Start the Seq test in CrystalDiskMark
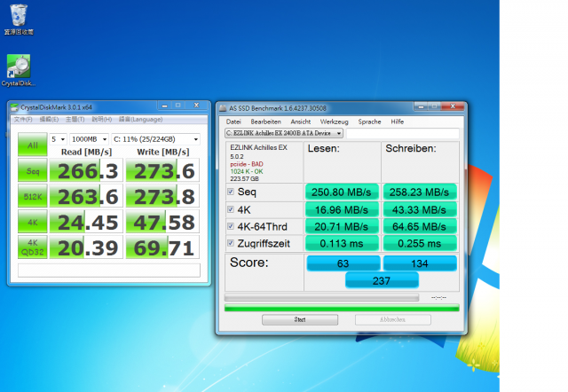Screen dimensions: 568x392 [x=33, y=170]
